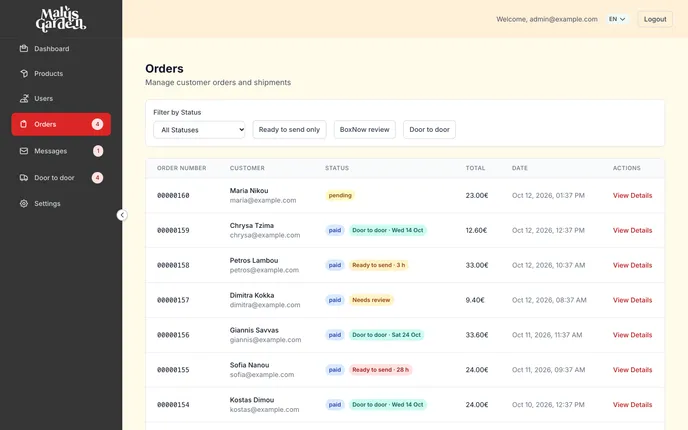Click the Users icon in sidebar
The width and height of the screenshot is (688, 430).
[24, 99]
